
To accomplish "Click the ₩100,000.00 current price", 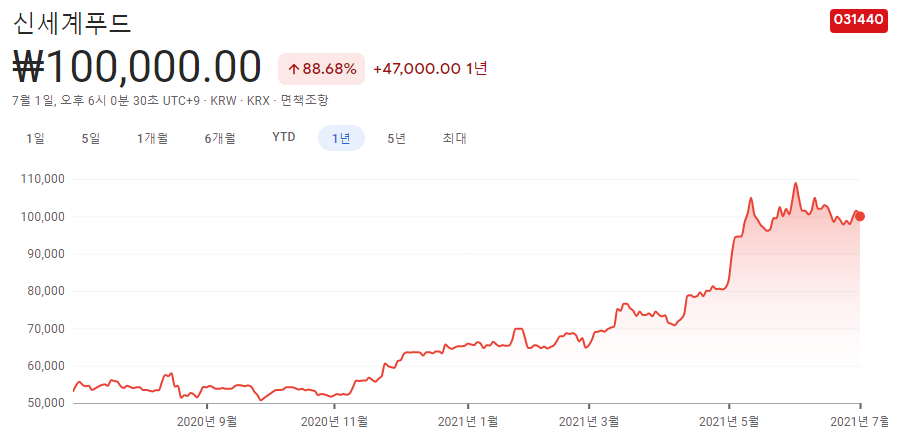I will [137, 68].
